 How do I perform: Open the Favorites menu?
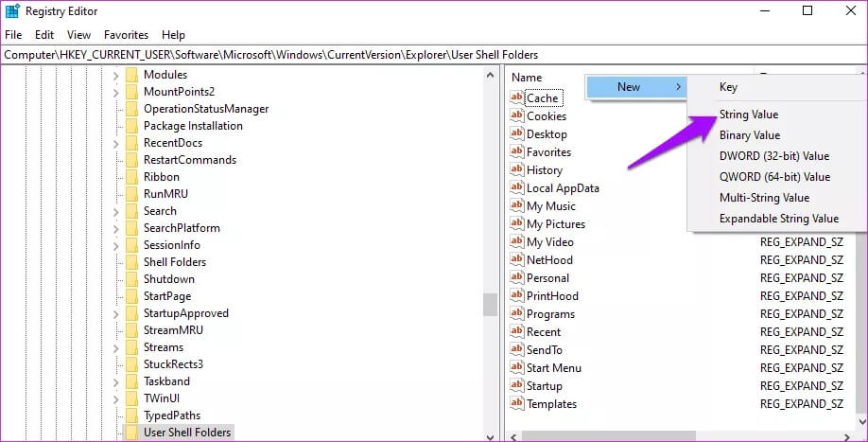(126, 35)
